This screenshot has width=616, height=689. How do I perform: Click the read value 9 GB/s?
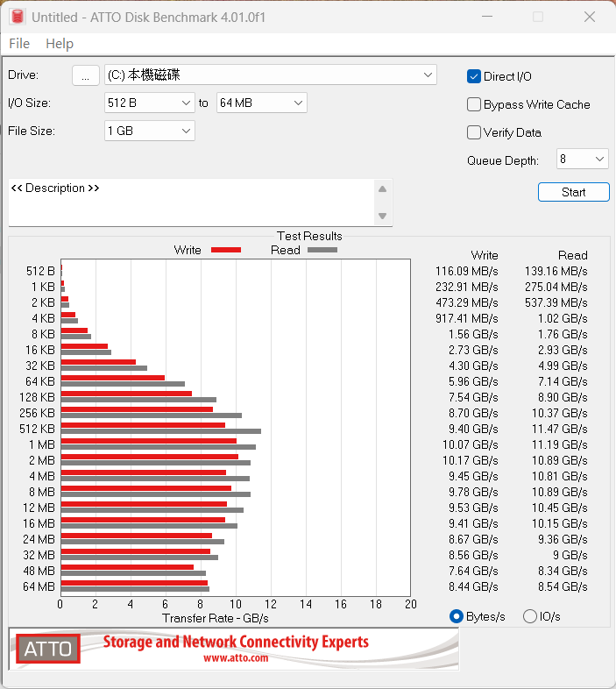[x=570, y=556]
